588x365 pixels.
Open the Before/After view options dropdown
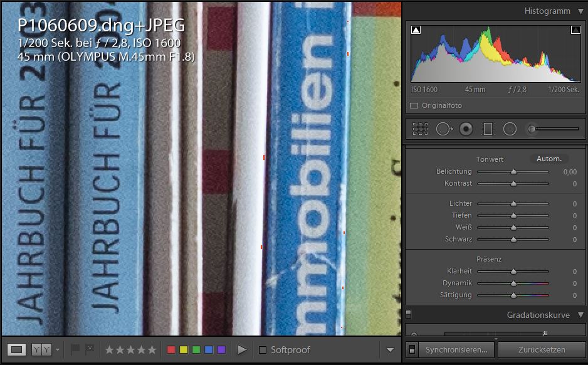58,350
